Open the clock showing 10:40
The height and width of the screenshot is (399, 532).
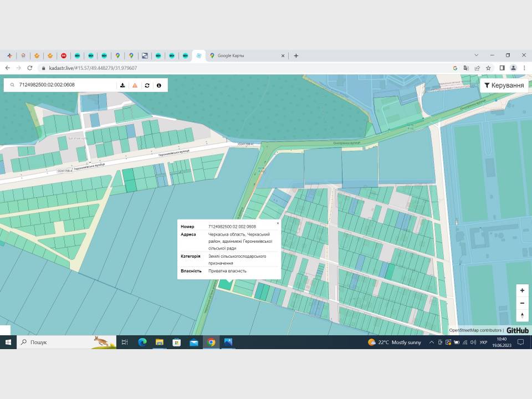coord(502,342)
